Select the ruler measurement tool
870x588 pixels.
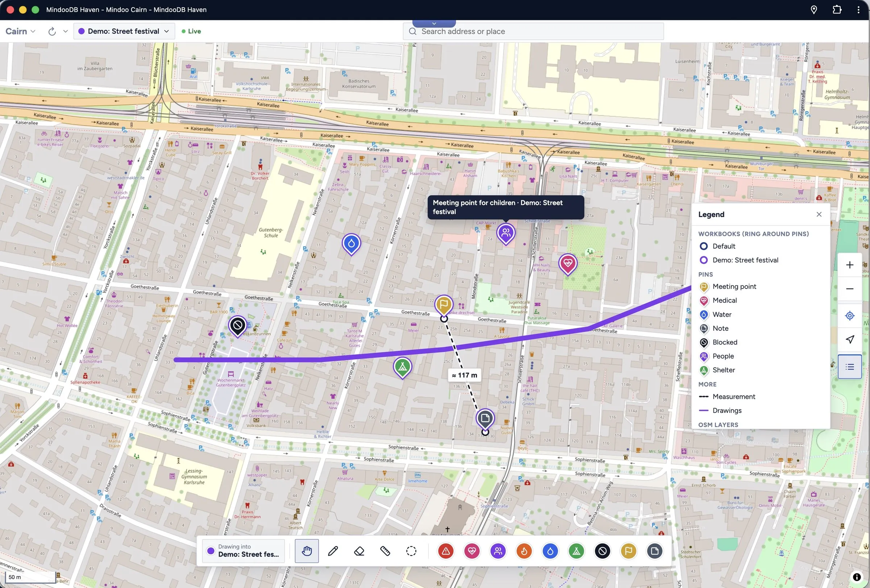point(385,551)
